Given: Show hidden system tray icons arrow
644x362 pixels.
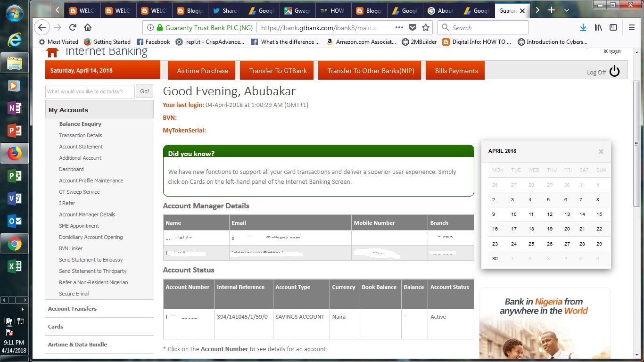Looking at the screenshot, I should [23, 310].
